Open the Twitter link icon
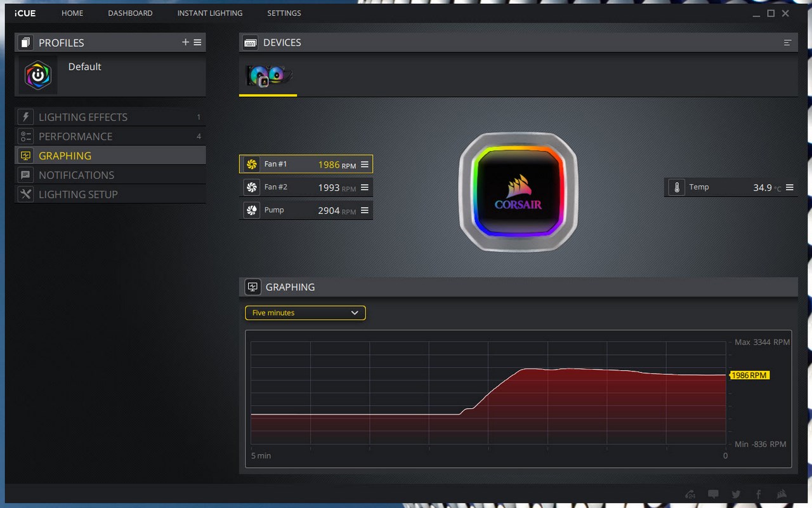812x508 pixels. pos(736,494)
